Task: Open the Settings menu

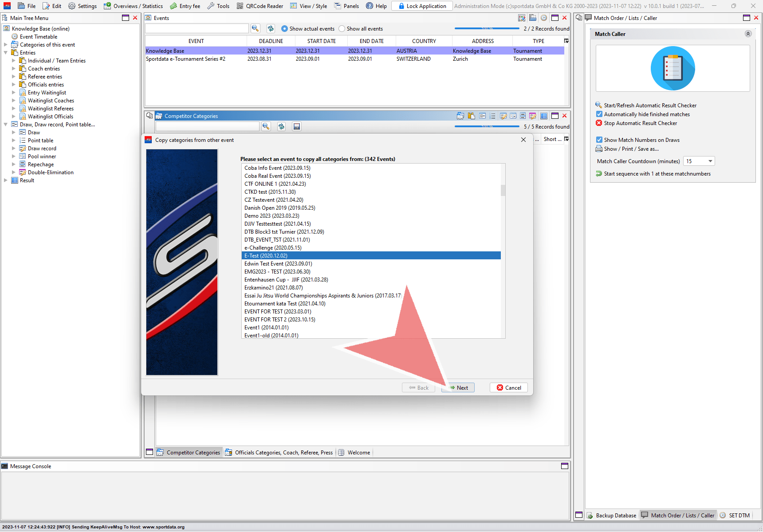Action: (83, 6)
